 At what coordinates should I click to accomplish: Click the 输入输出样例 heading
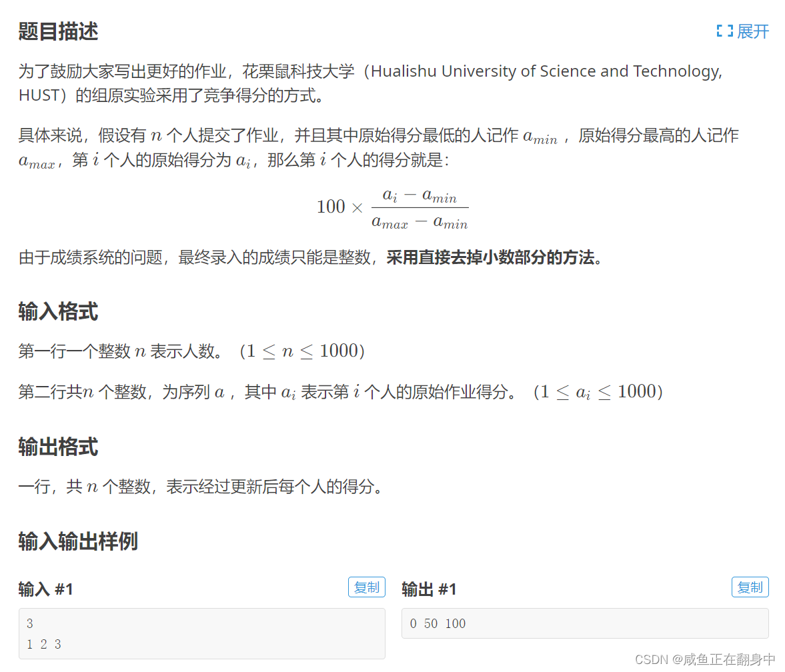pos(78,541)
